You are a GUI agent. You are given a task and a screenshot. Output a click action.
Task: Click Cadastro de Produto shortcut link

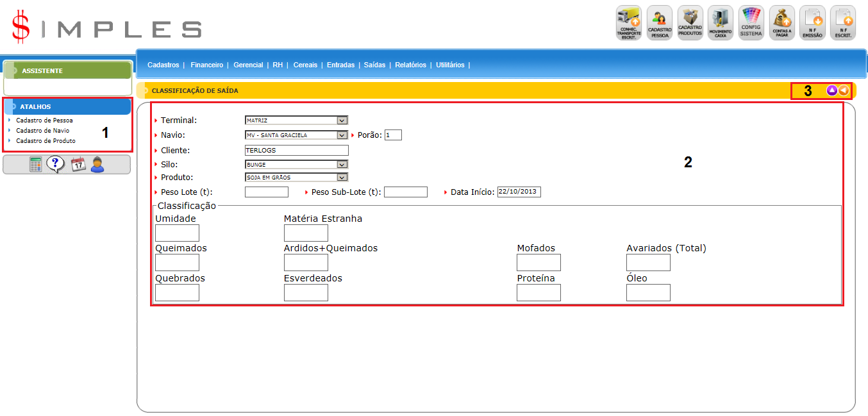pos(46,140)
